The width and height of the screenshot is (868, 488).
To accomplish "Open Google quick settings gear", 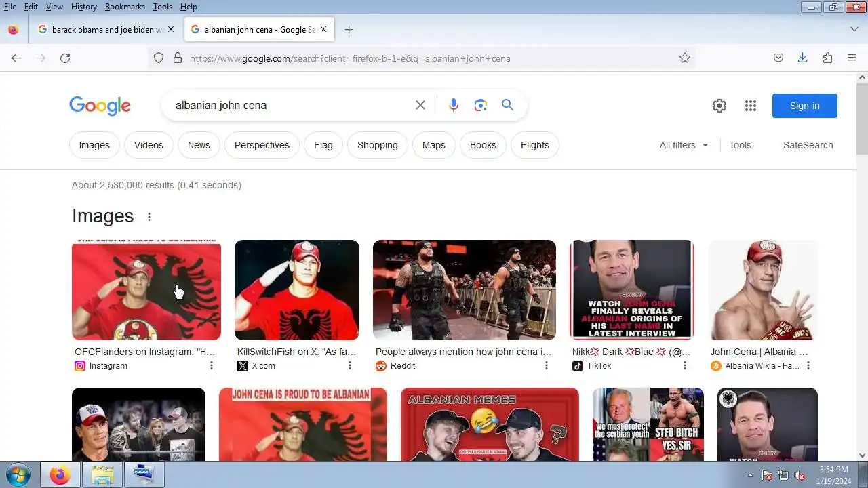I will (719, 106).
